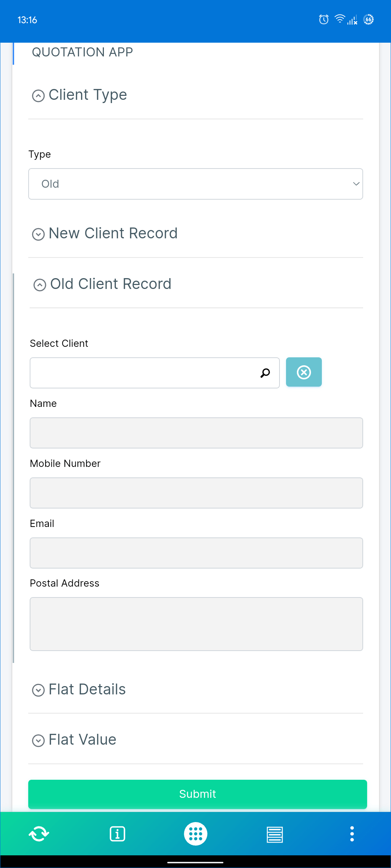Screen dimensions: 391x868
Task: Tap the Wi-Fi icon in status bar
Action: [x=340, y=19]
